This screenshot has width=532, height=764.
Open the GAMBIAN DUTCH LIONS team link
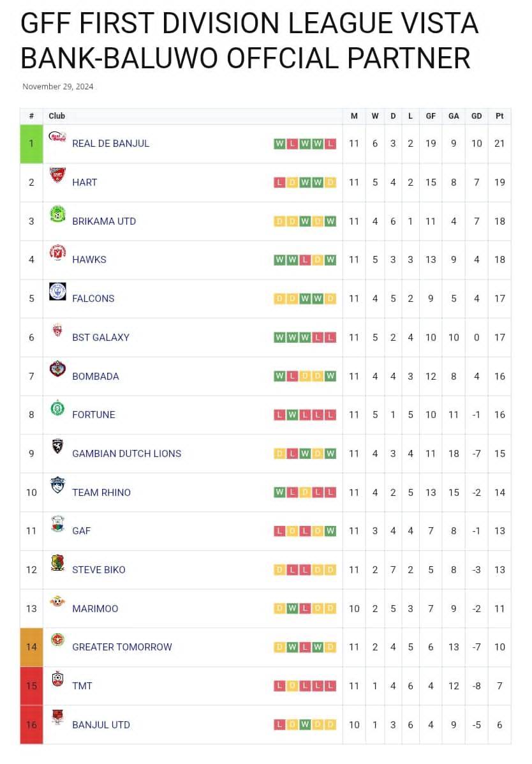126,454
